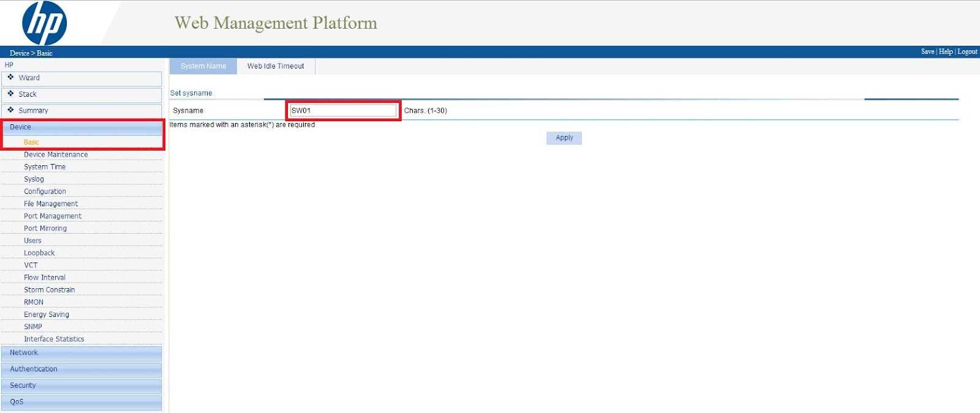Viewport: 980px width, 413px height.
Task: Open the Wizard menu item
Action: [29, 78]
